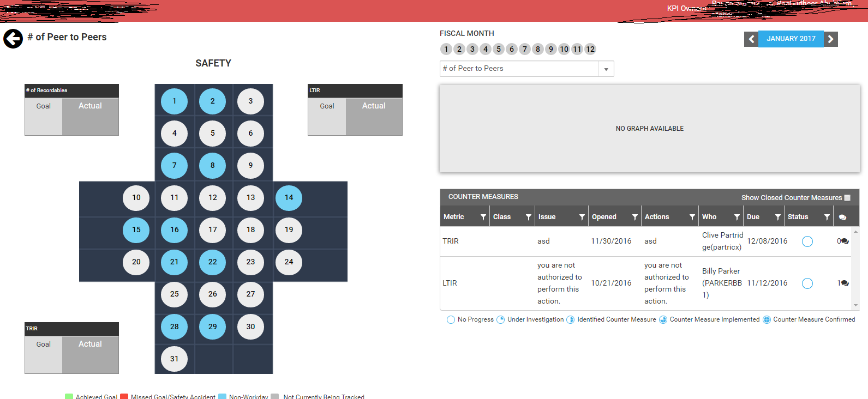Open filter on Issue column
The width and height of the screenshot is (868, 399).
[x=582, y=217]
